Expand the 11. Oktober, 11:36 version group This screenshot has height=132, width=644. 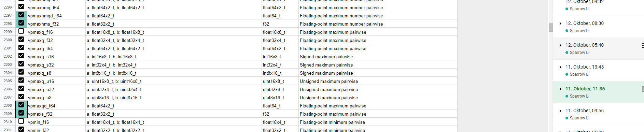[x=560, y=89]
